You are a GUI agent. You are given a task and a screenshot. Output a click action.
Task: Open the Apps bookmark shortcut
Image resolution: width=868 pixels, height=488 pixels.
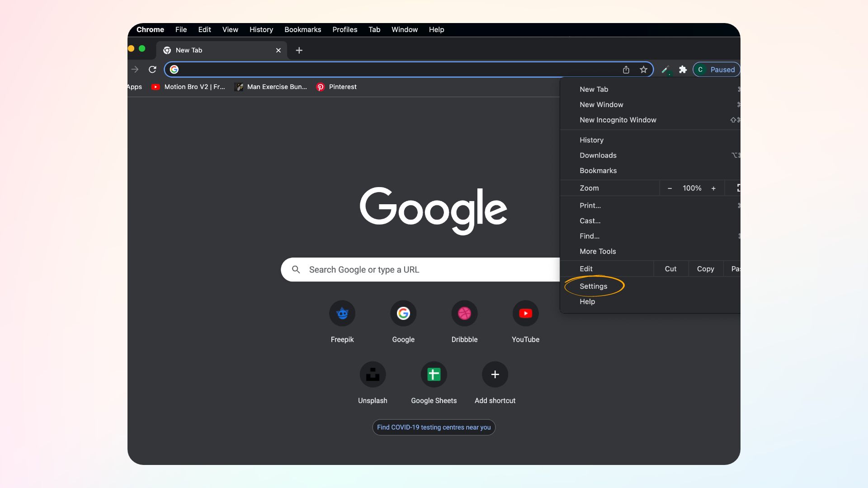click(x=134, y=87)
